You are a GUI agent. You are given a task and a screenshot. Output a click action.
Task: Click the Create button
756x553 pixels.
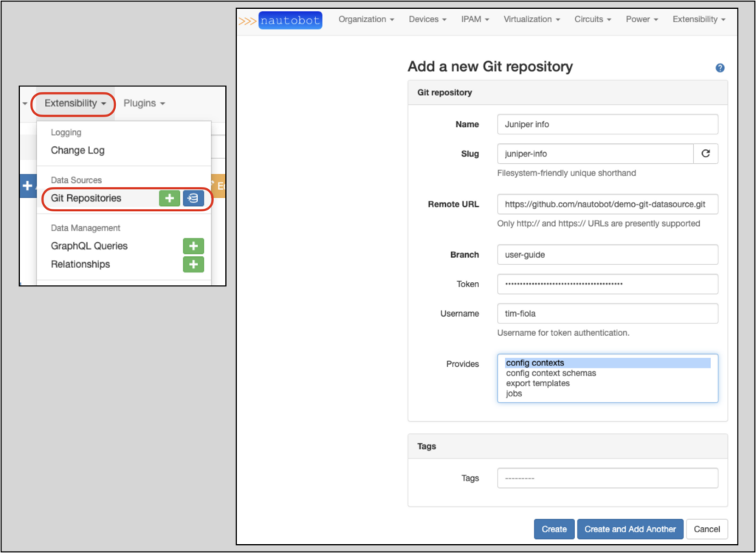554,529
